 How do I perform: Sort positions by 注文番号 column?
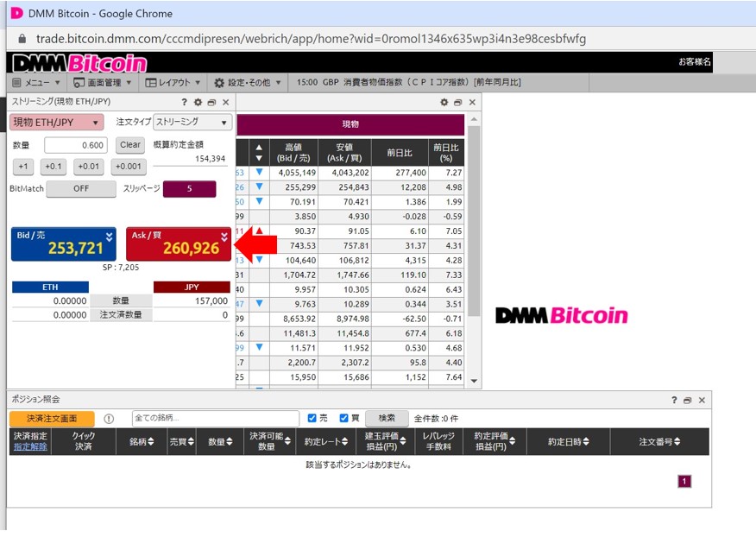(659, 441)
